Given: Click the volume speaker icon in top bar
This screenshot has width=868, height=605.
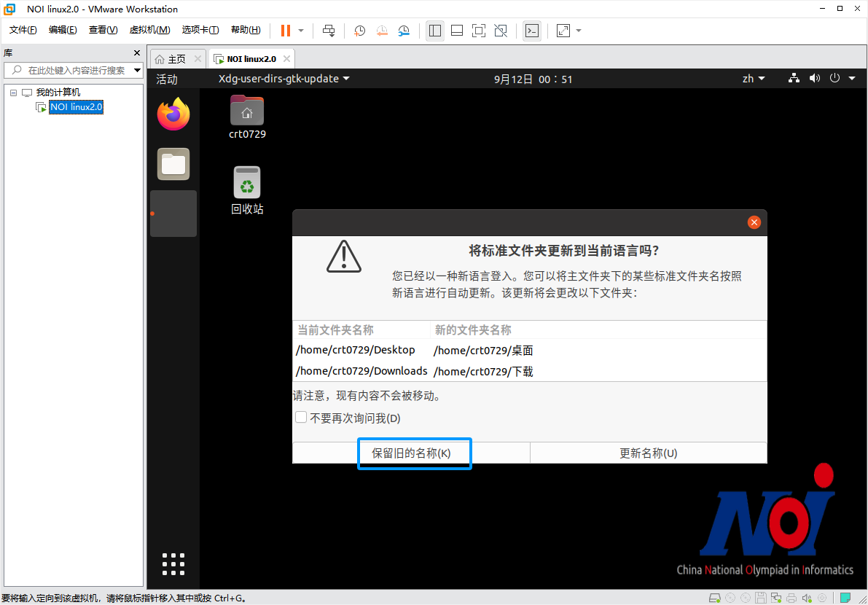Looking at the screenshot, I should (814, 79).
